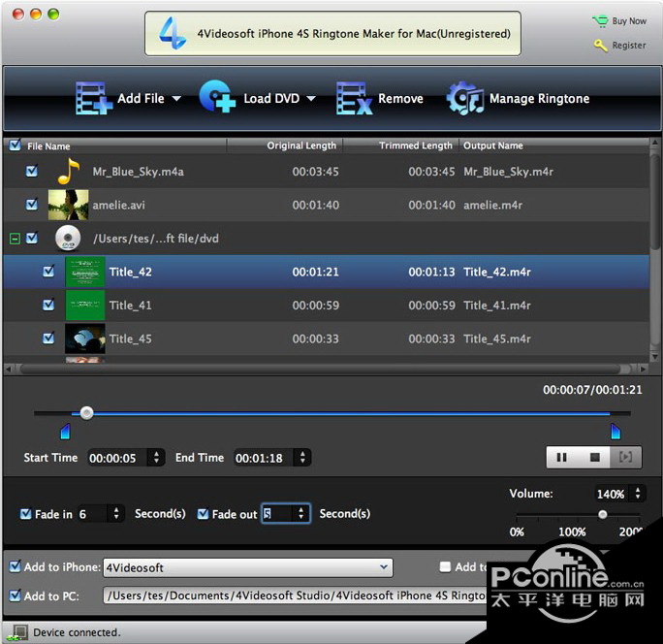Click the device connected status icon
663x644 pixels.
click(16, 632)
